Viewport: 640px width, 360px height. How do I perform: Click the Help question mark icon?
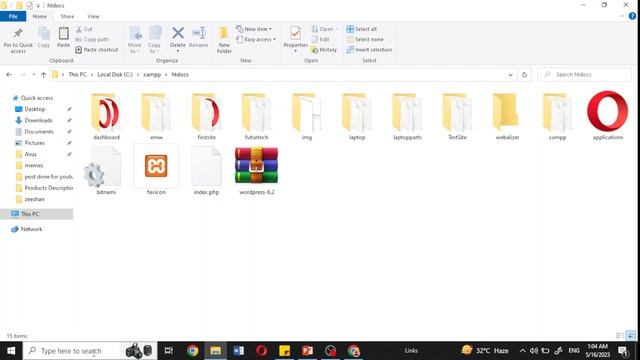632,16
